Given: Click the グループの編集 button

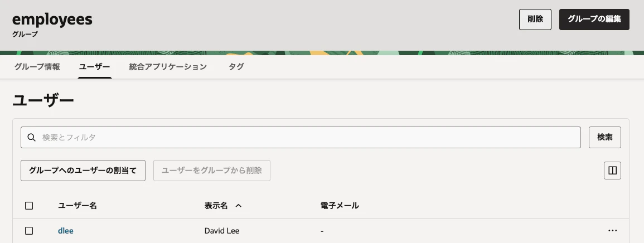Looking at the screenshot, I should (x=594, y=20).
